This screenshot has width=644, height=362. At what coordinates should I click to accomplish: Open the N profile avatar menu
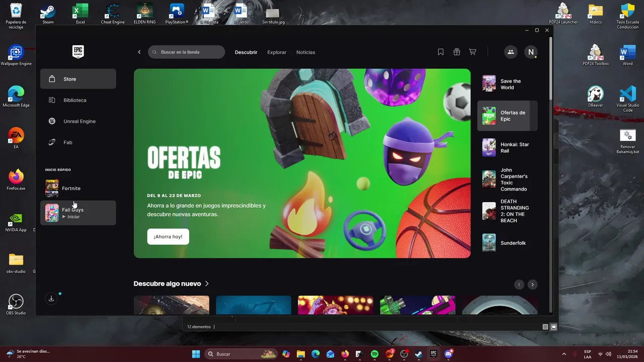[x=531, y=52]
